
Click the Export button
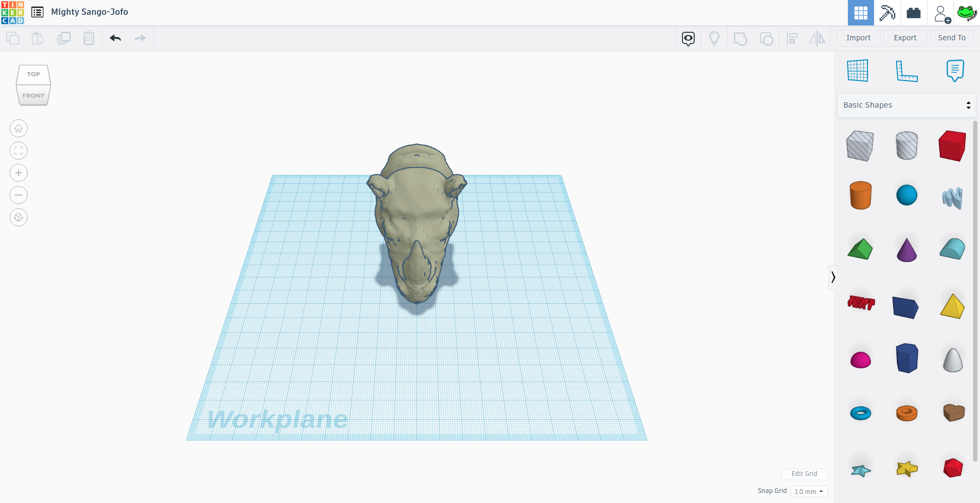click(x=905, y=38)
